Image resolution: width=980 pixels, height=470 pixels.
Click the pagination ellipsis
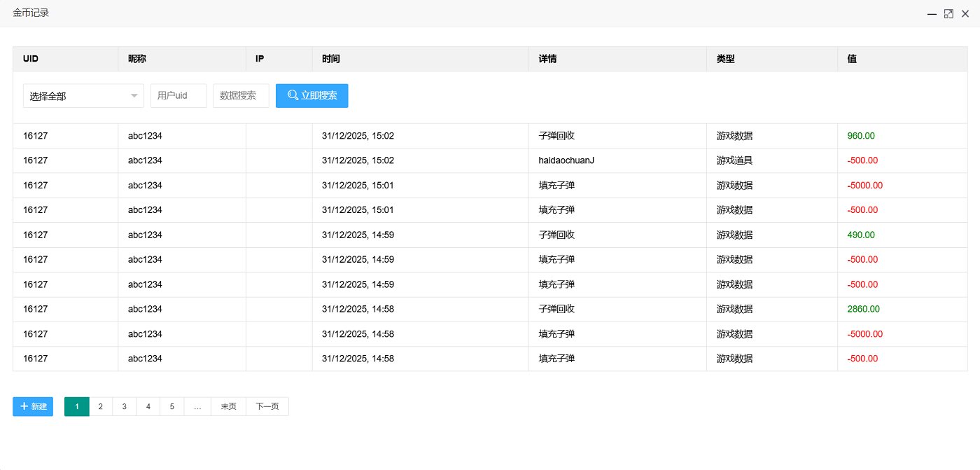coord(197,407)
